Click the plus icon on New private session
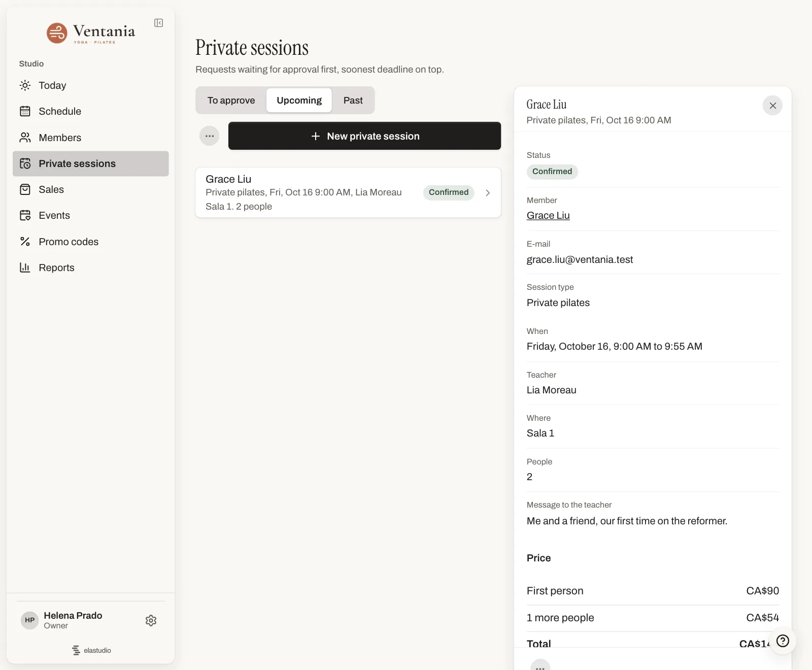 click(315, 136)
